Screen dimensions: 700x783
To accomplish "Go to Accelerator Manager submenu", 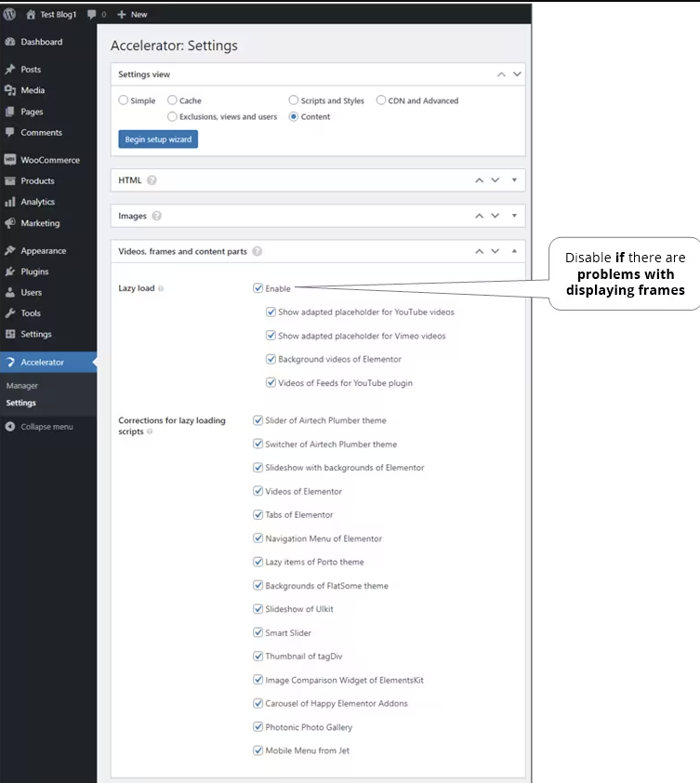I will point(22,386).
